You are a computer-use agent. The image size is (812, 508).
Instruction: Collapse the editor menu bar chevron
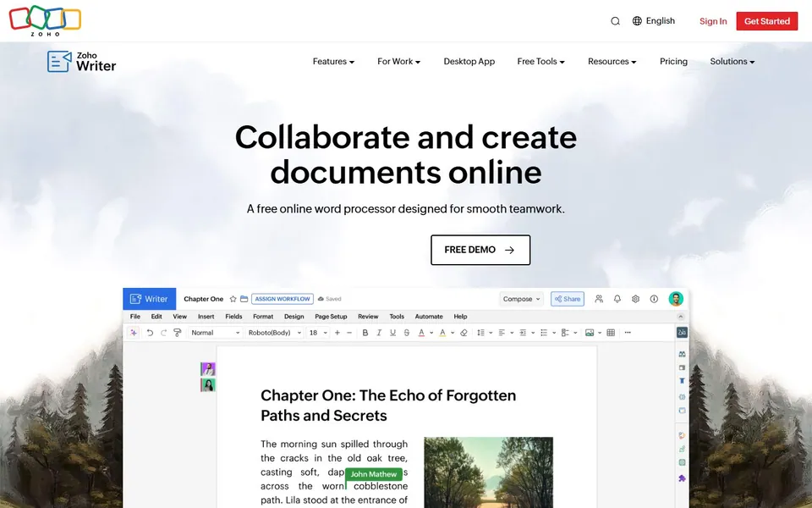680,317
